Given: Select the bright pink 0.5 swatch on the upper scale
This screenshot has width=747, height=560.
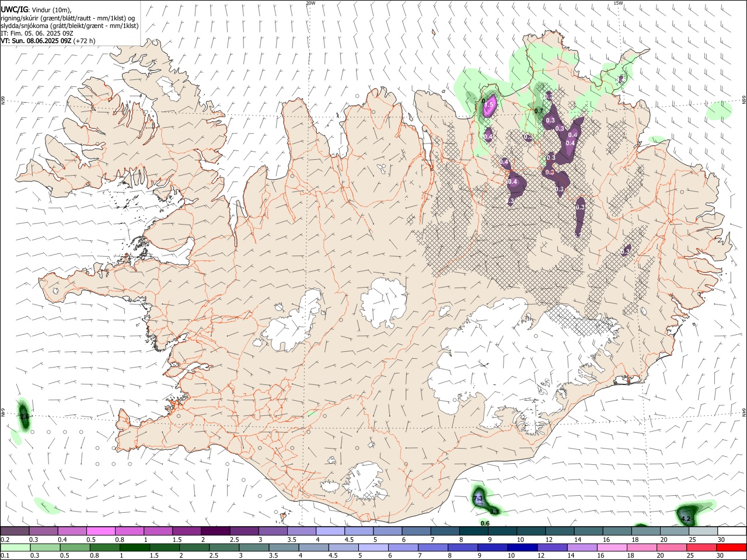Looking at the screenshot, I should tap(101, 531).
